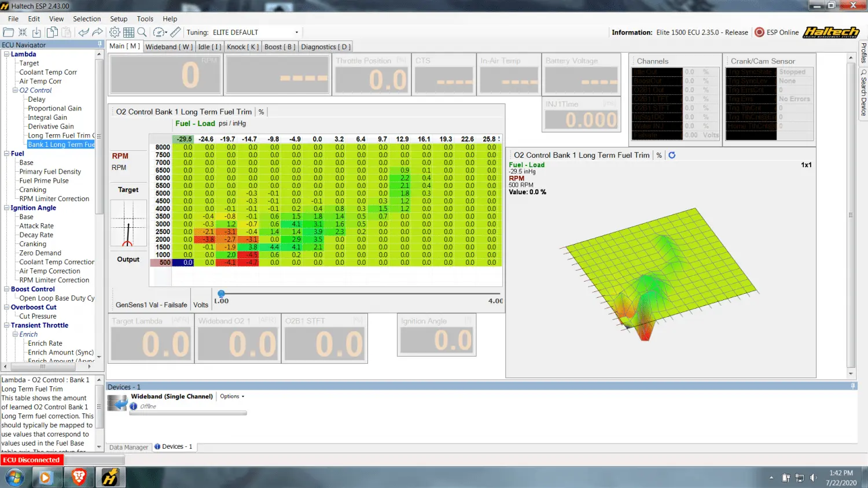This screenshot has height=488, width=868.
Task: Click the magnifying glass search icon
Action: pyautogui.click(x=142, y=32)
